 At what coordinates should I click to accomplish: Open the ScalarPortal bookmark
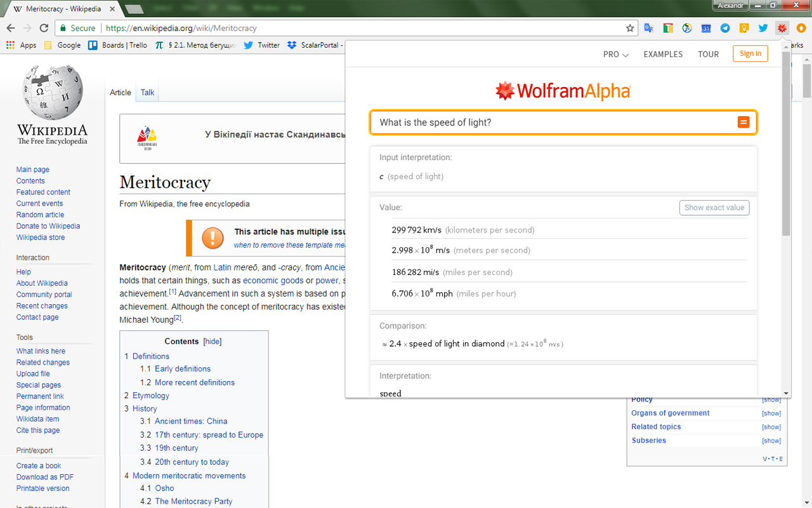click(x=315, y=45)
